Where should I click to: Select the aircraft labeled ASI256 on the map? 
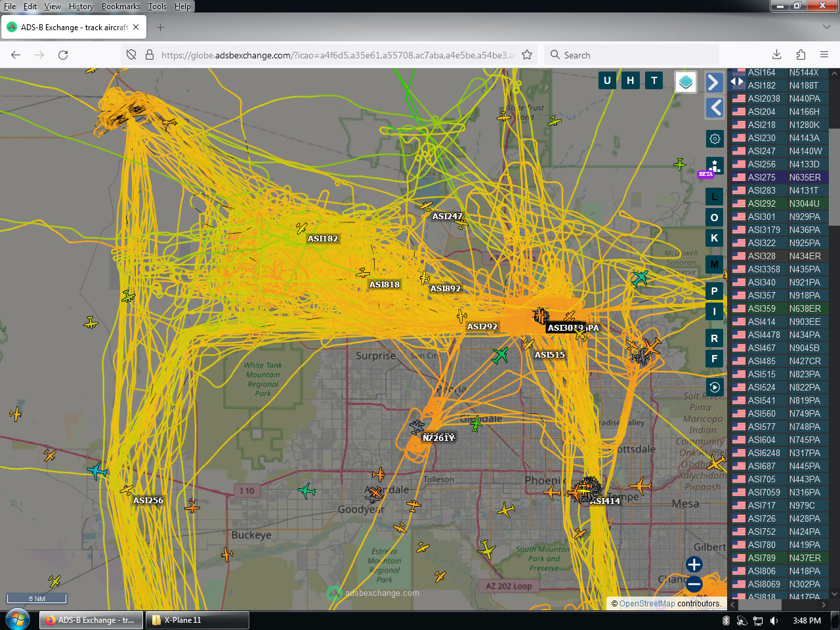(x=127, y=490)
